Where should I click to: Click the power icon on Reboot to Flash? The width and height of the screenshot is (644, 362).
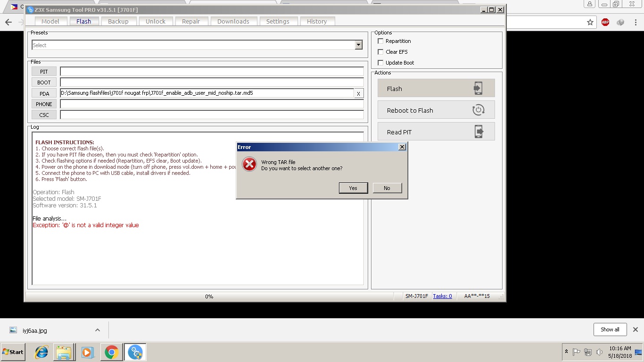coord(478,110)
